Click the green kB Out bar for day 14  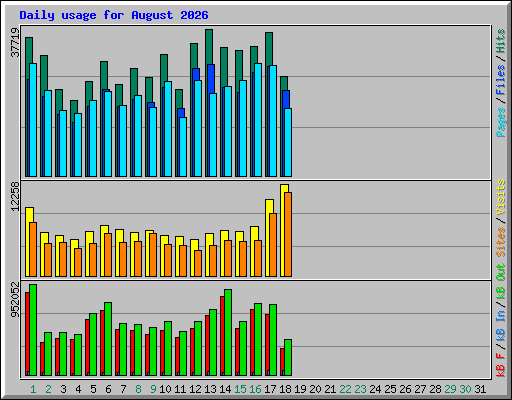click(x=228, y=333)
